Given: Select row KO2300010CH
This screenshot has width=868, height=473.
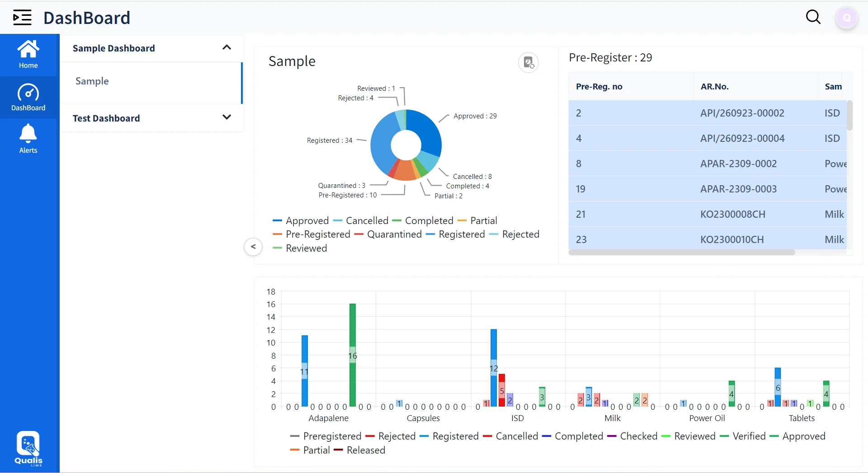Looking at the screenshot, I should pos(708,239).
